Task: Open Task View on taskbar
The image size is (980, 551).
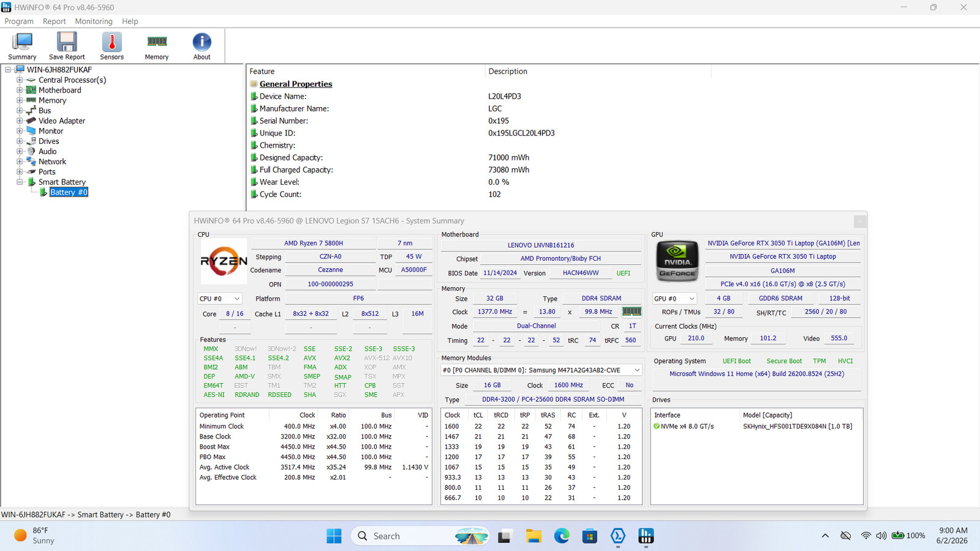Action: [x=505, y=536]
